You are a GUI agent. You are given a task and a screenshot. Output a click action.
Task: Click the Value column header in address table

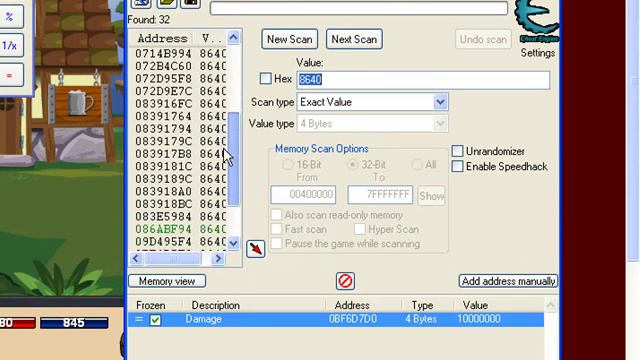(x=475, y=305)
